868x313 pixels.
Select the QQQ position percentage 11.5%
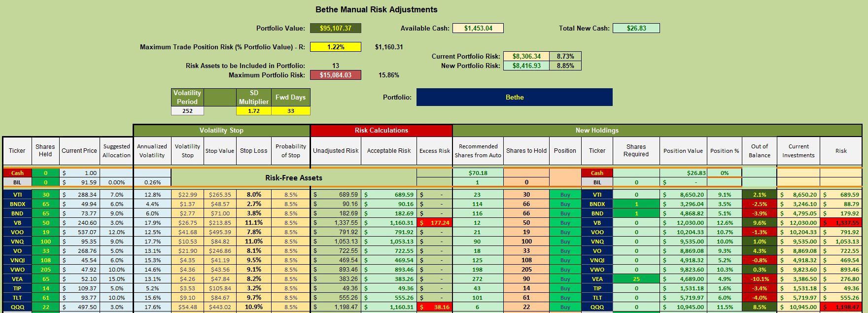[725, 307]
